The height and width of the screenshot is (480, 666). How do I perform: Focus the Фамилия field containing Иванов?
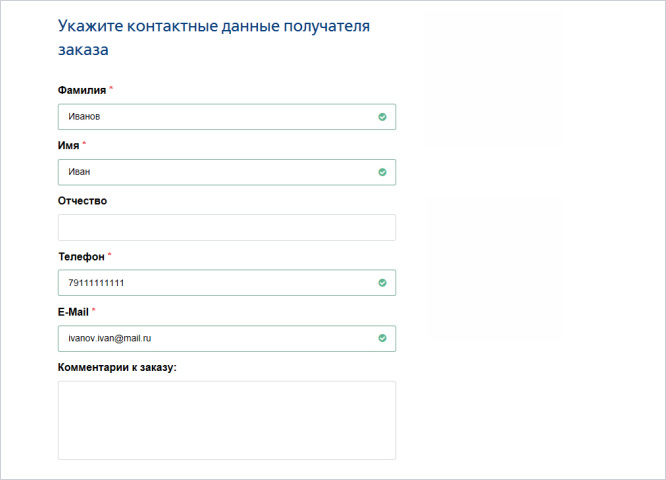[210, 117]
